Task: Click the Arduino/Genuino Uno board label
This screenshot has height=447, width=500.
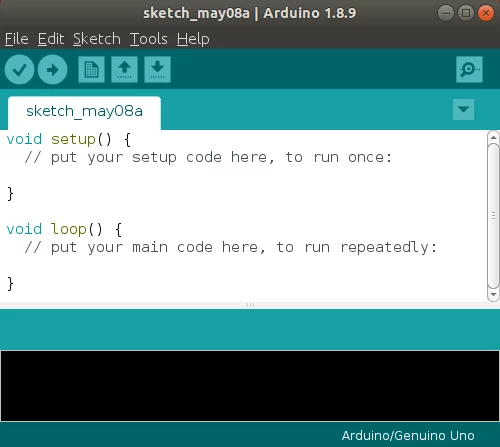Action: coord(408,435)
